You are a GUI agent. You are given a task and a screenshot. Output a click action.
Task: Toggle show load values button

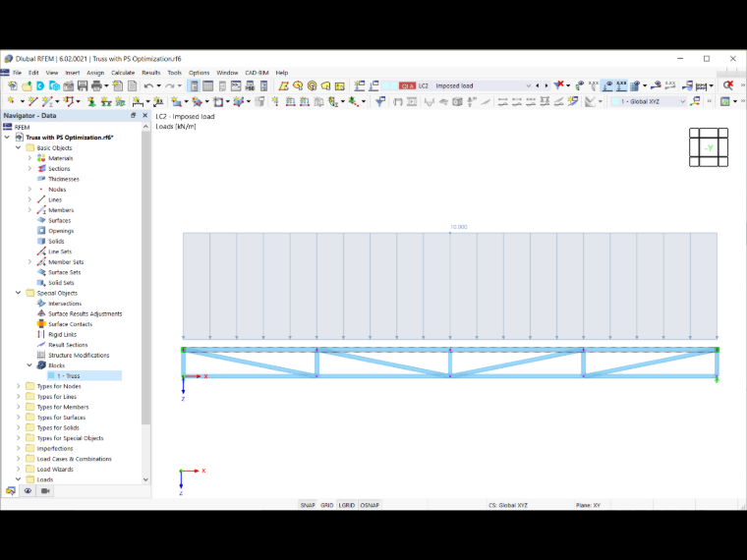click(621, 85)
